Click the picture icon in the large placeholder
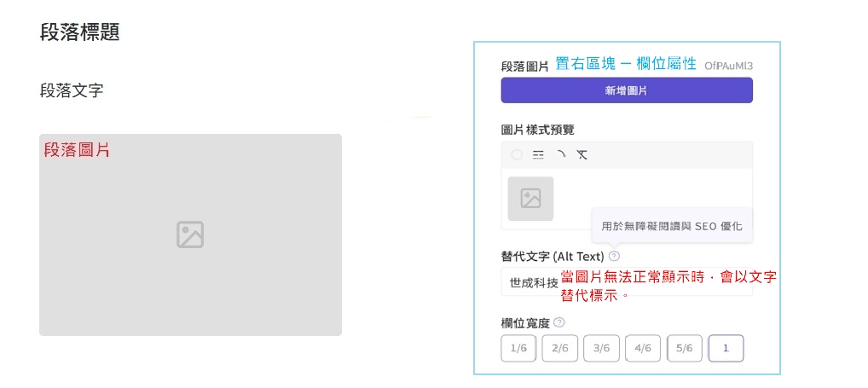This screenshot has width=868, height=388. pos(190,235)
